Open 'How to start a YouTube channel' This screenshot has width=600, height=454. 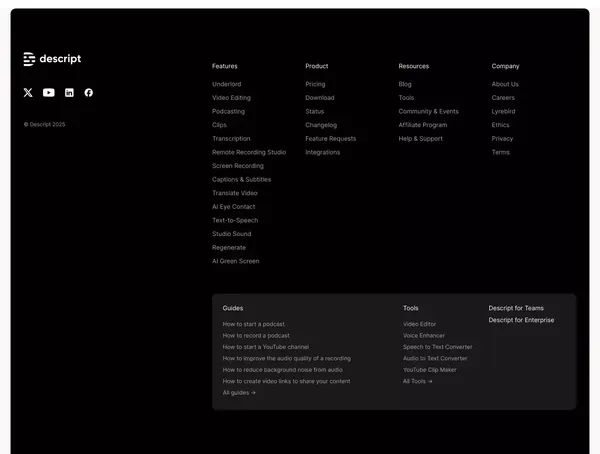tap(266, 347)
